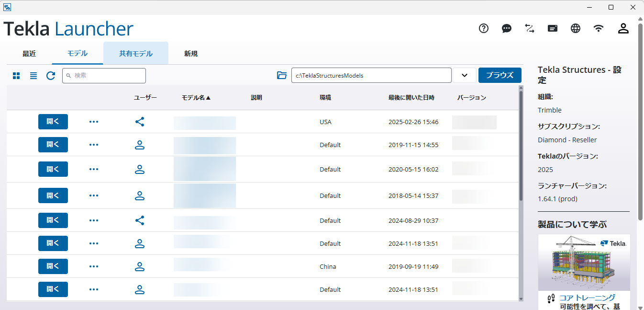Click 開く for the 2025-02-26 model
The image size is (644, 310).
coord(53,122)
